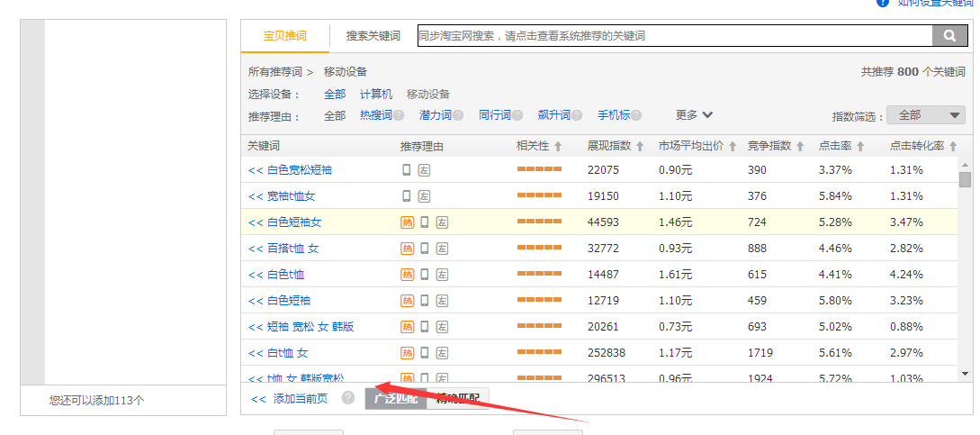Select 计算机 device filter

click(376, 95)
